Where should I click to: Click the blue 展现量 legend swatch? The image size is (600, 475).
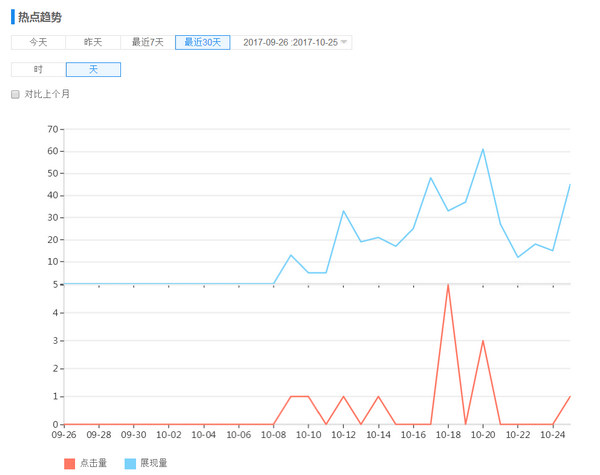pos(131,463)
